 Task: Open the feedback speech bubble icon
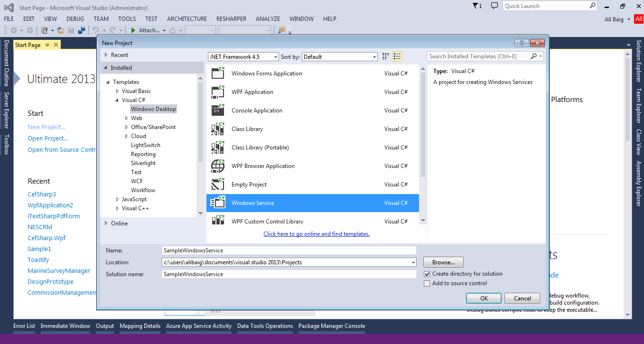click(494, 6)
